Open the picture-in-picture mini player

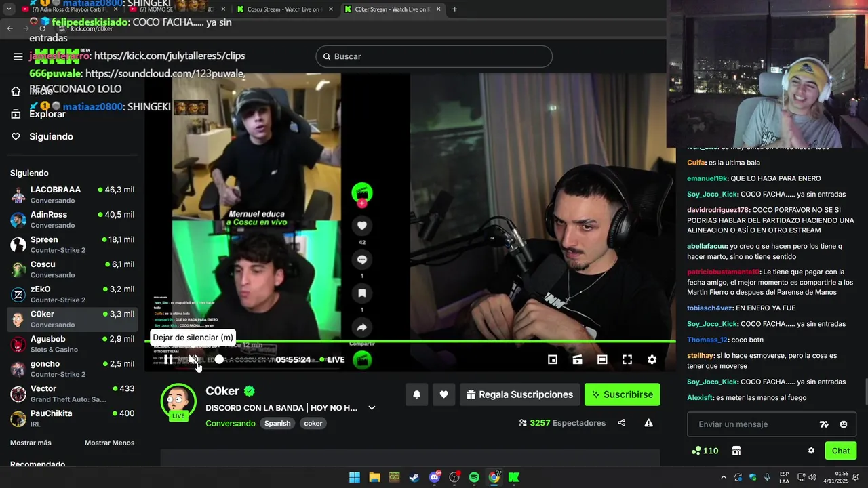tap(553, 360)
